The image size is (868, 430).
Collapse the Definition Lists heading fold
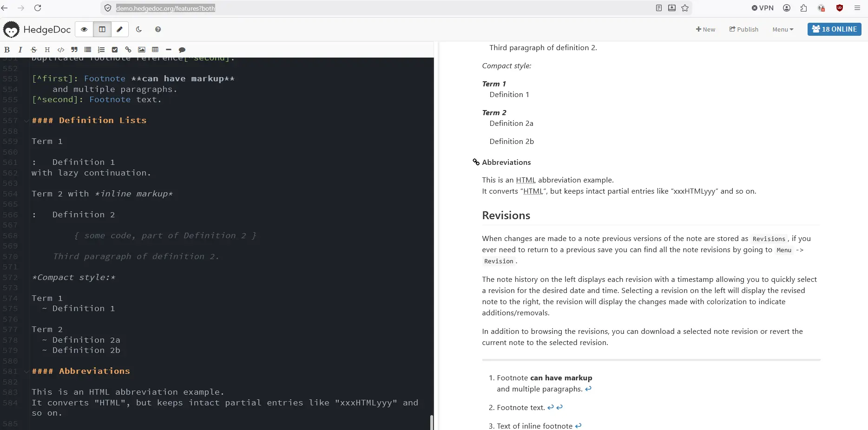tap(26, 121)
